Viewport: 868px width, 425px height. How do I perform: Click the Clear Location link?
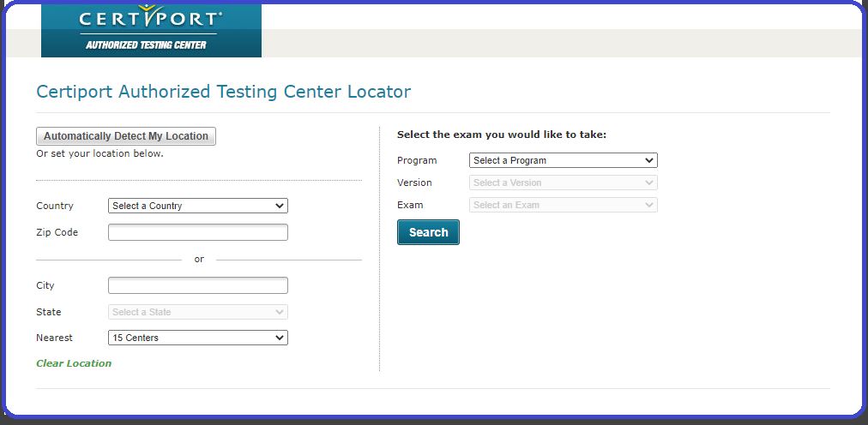pos(74,363)
